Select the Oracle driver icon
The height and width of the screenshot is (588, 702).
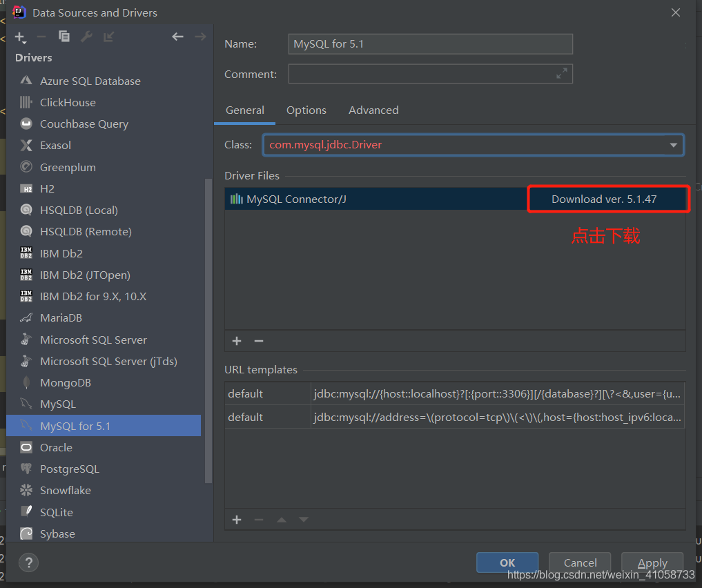(26, 447)
